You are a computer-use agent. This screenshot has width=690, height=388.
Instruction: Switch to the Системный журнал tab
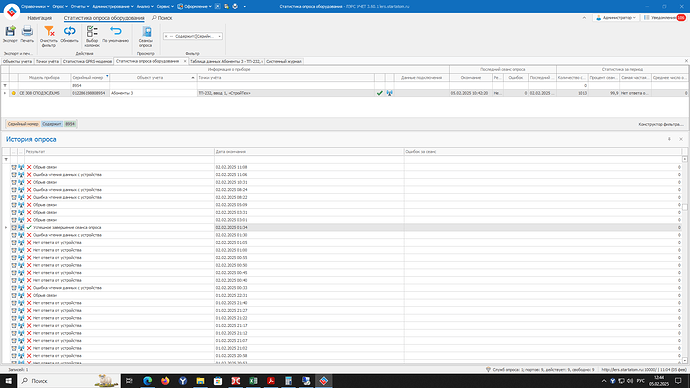tap(284, 62)
